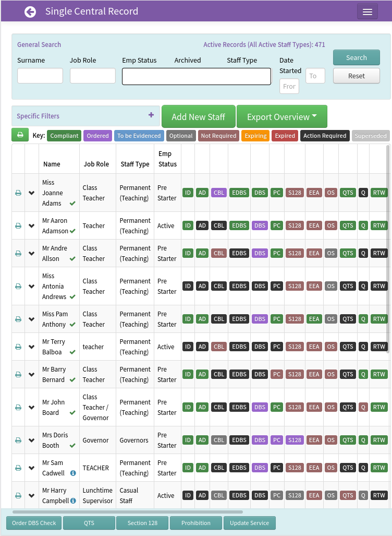The width and height of the screenshot is (392, 536).
Task: Click Order DBS Check button
Action: pos(34,523)
